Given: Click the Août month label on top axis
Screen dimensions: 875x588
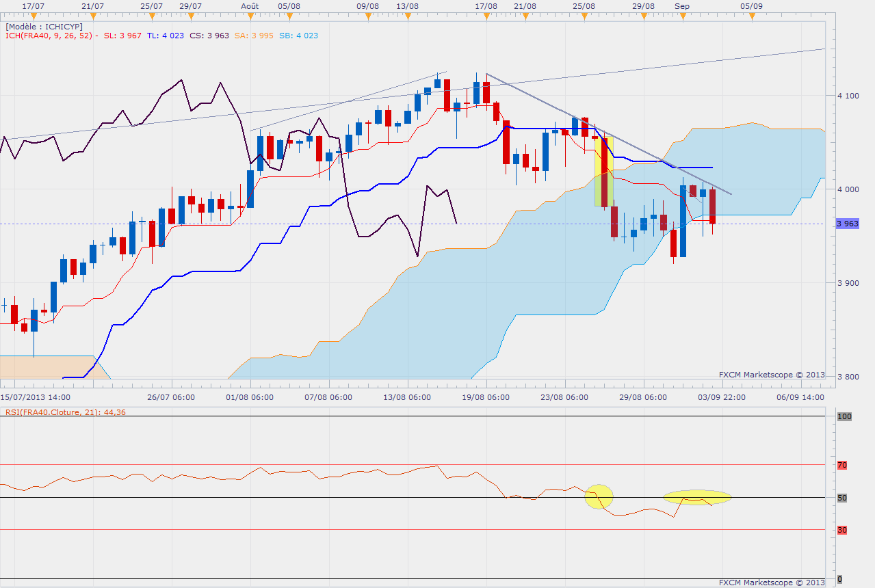Looking at the screenshot, I should [x=250, y=5].
